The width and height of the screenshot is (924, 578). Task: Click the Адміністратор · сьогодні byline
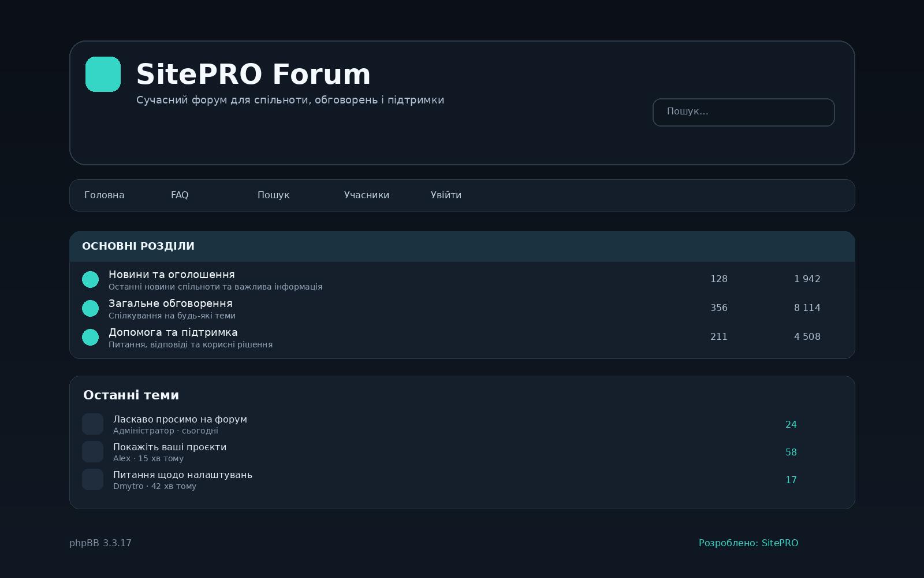point(166,431)
